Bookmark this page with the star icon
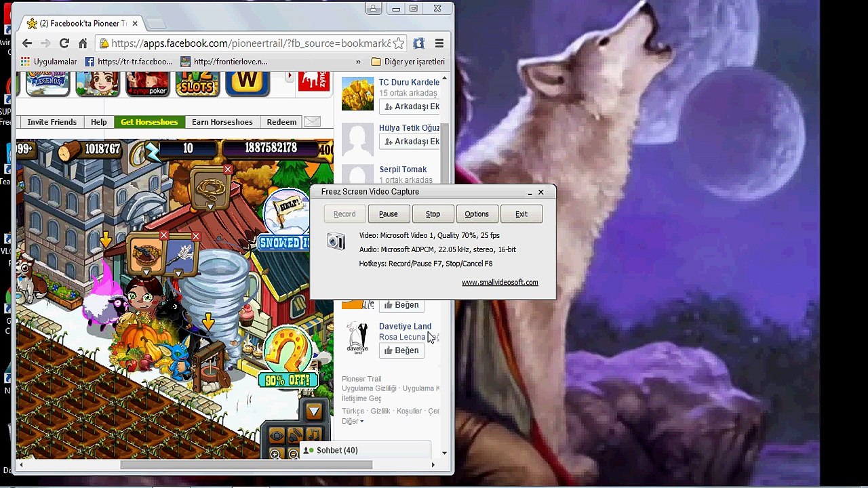The height and width of the screenshot is (488, 868). coord(398,43)
